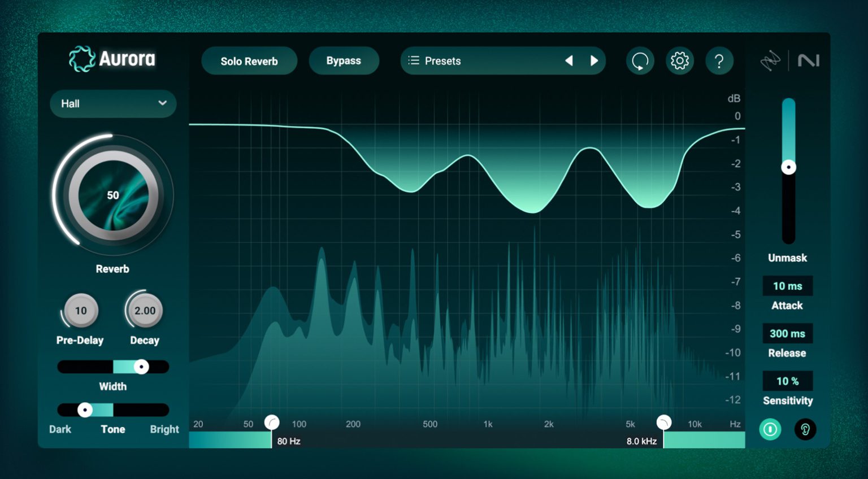Viewport: 868px width, 479px height.
Task: Go to next preset with right arrow
Action: [594, 61]
